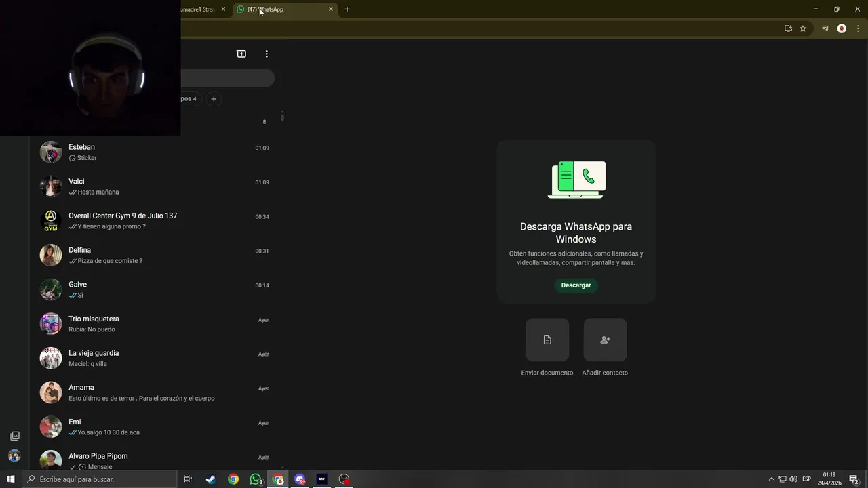868x488 pixels.
Task: Open the notification center icon
Action: [x=854, y=479]
